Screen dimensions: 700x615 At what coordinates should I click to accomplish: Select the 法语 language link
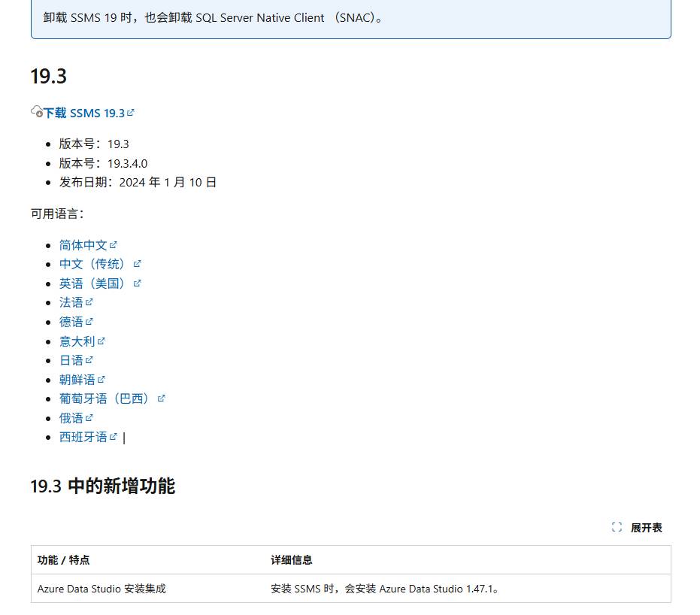(x=71, y=302)
